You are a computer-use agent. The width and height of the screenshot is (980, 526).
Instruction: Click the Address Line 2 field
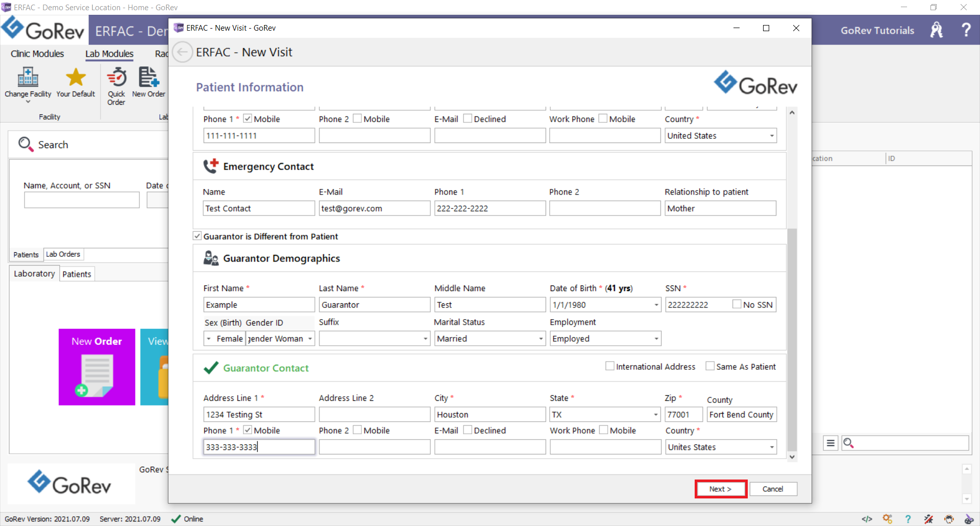[374, 415]
